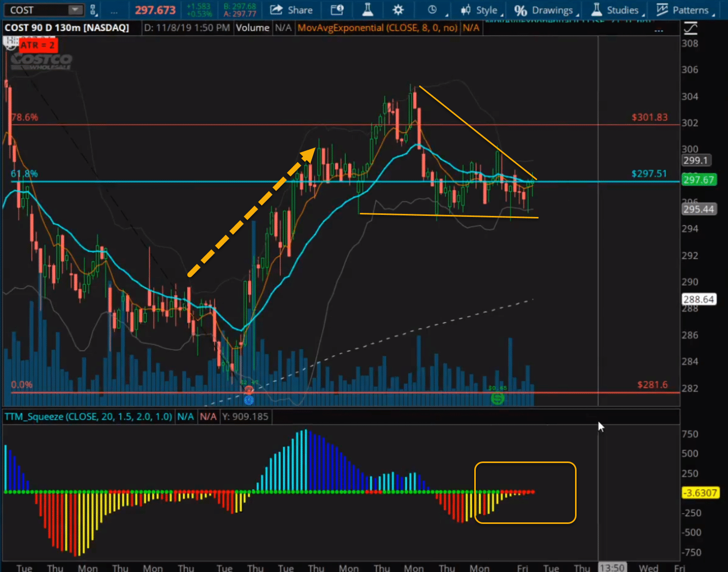
Task: Click the -3.6307 yellow value bubble
Action: pyautogui.click(x=701, y=493)
